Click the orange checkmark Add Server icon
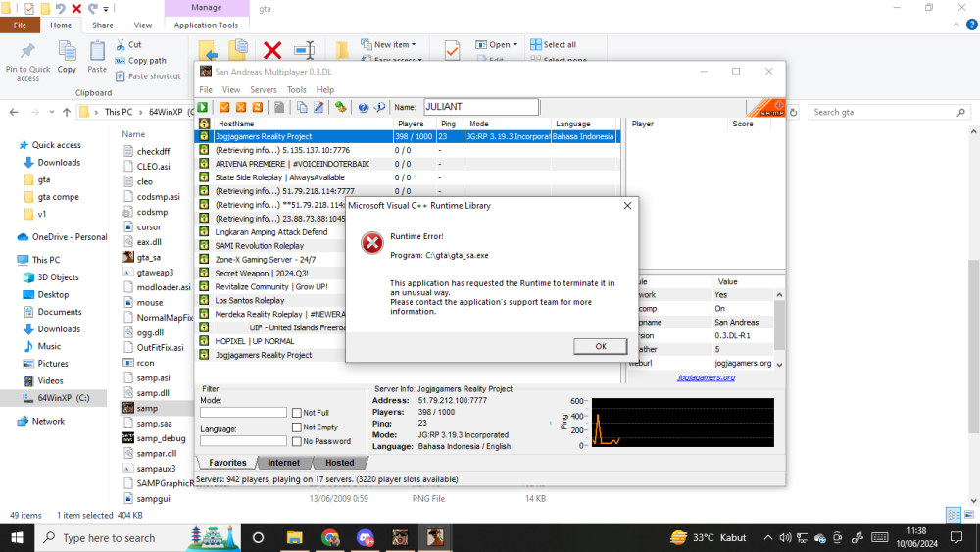The height and width of the screenshot is (552, 980). [x=224, y=107]
